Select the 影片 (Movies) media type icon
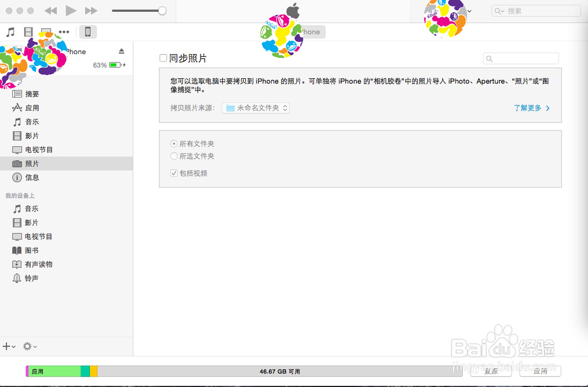 tap(28, 32)
